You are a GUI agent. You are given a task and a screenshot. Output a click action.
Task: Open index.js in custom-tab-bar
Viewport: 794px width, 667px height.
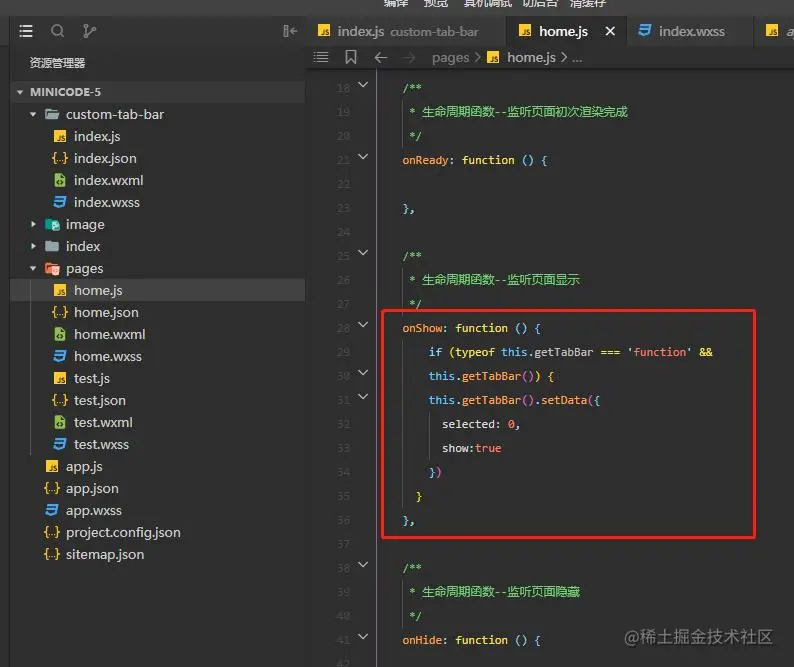click(x=157, y=136)
